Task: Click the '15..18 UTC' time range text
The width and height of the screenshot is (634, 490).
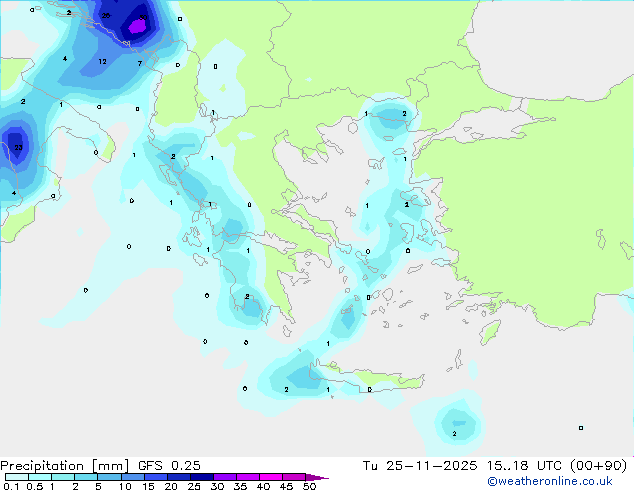Action: (x=525, y=466)
